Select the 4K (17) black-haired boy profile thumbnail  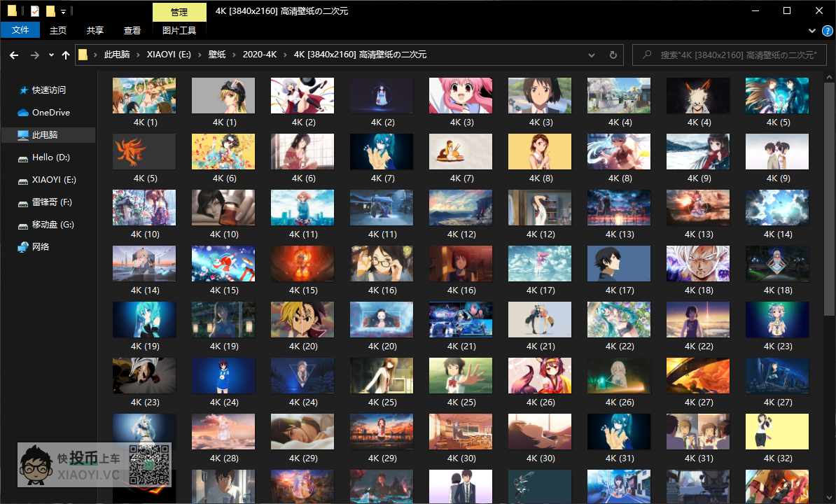(x=618, y=264)
